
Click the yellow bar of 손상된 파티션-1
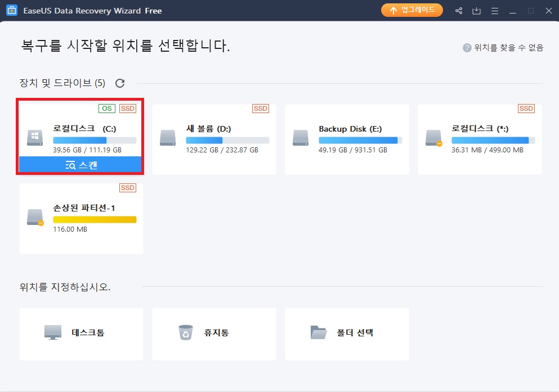[95, 220]
